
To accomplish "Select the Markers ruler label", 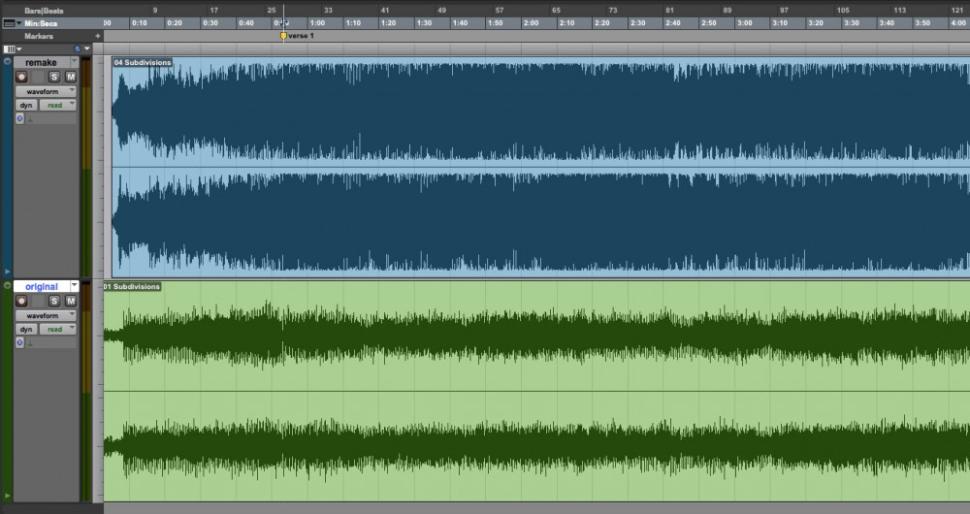I will coord(38,36).
